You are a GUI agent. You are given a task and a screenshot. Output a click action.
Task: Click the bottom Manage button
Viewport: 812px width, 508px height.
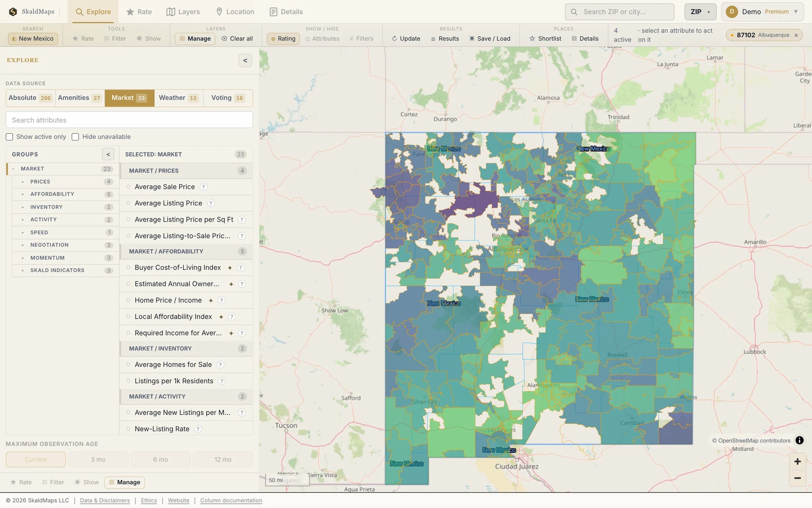coord(124,483)
